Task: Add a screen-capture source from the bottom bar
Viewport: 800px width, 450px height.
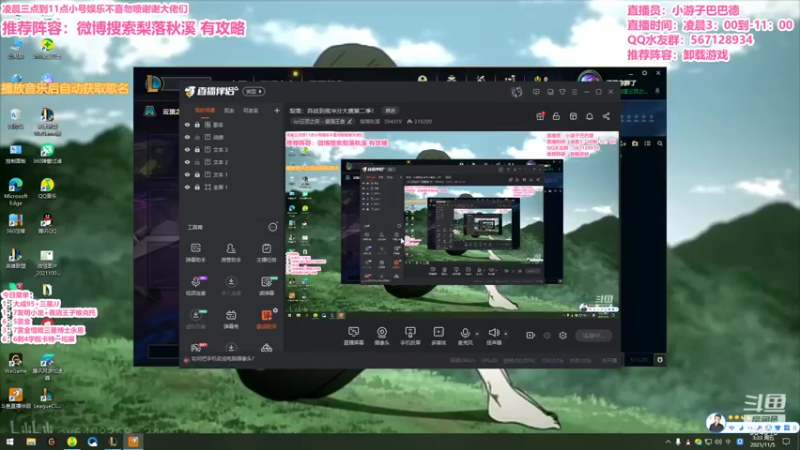Action: point(353,336)
